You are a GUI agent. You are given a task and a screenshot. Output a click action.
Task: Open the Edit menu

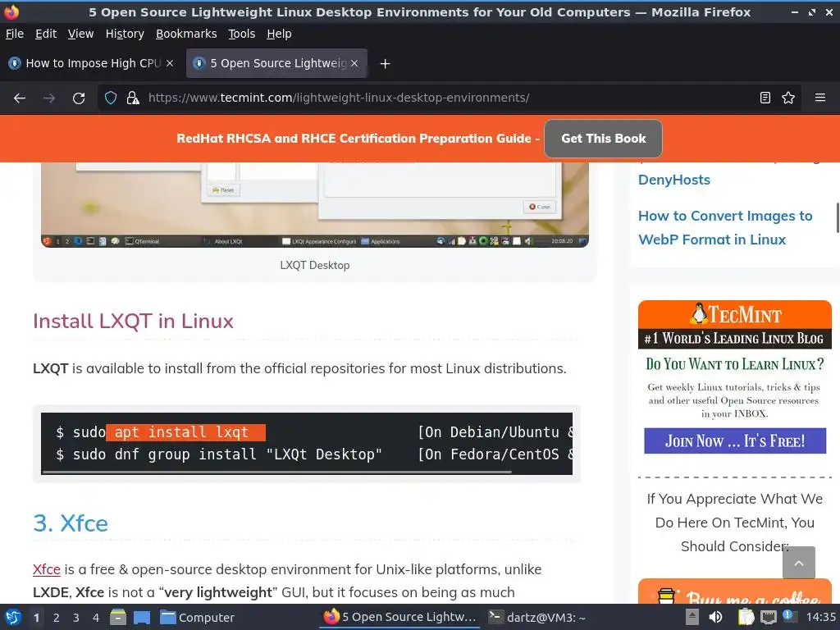point(46,34)
